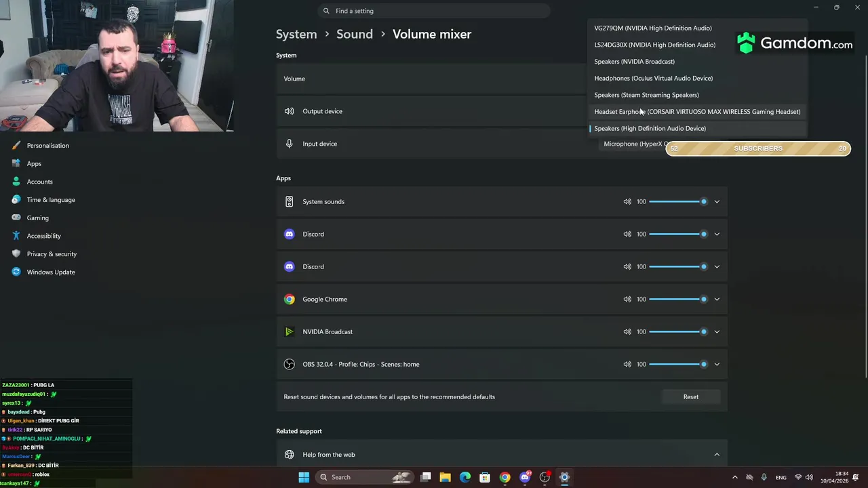Click the Accessibility figure icon in sidebar

16,236
